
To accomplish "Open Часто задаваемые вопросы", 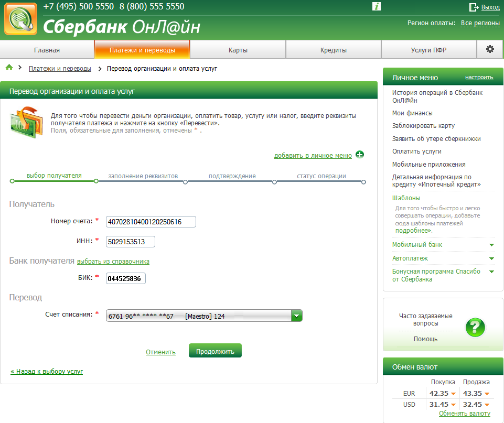I will point(425,320).
